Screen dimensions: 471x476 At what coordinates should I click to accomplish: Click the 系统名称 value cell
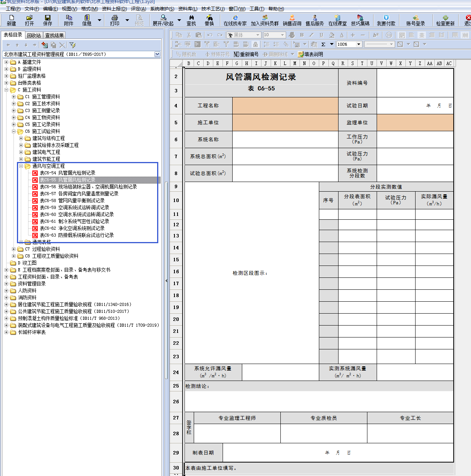coord(285,139)
